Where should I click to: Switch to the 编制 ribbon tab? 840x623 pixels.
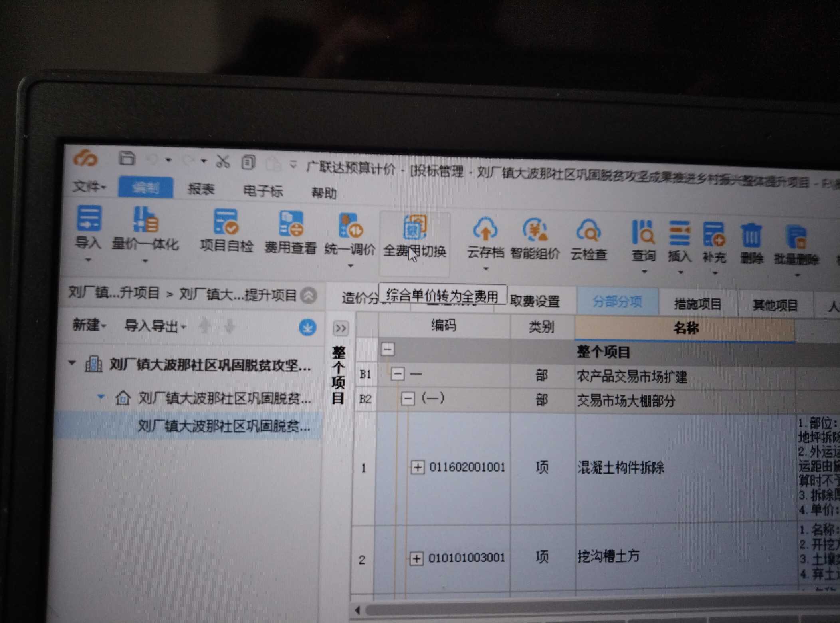146,187
